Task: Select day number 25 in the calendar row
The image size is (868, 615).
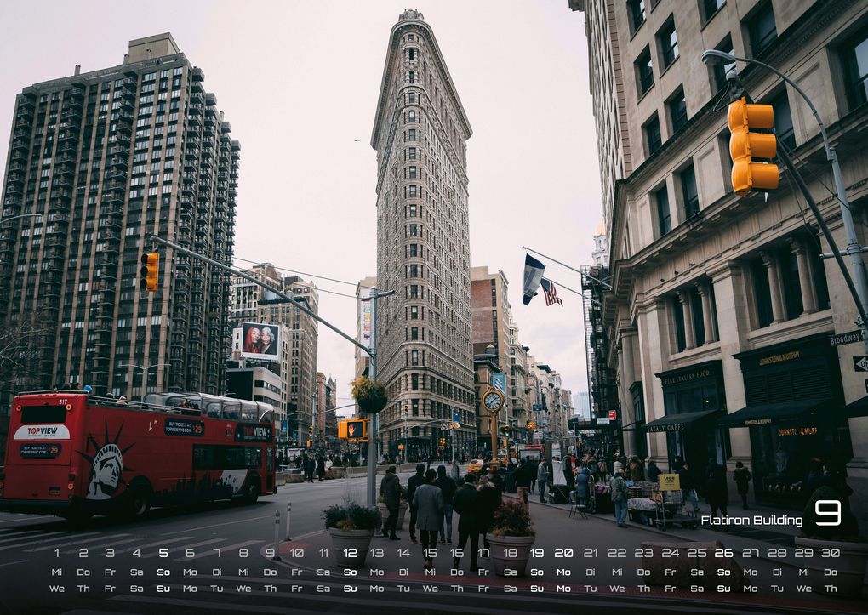Action: (x=697, y=552)
